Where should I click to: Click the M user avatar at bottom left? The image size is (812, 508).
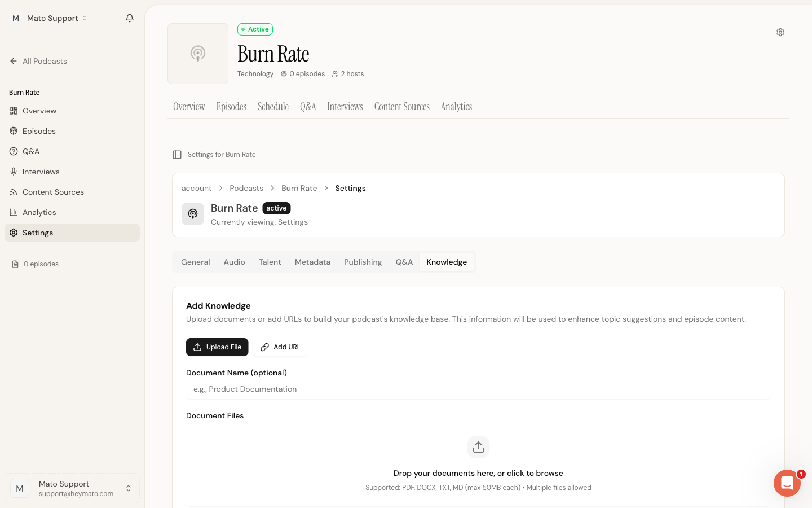coord(20,488)
